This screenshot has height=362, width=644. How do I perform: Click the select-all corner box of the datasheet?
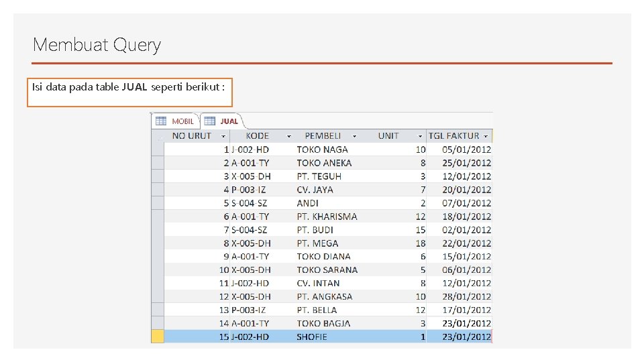(x=158, y=136)
